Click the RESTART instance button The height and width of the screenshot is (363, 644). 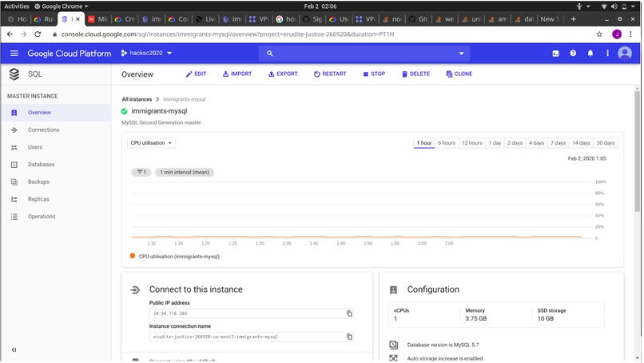pos(331,74)
